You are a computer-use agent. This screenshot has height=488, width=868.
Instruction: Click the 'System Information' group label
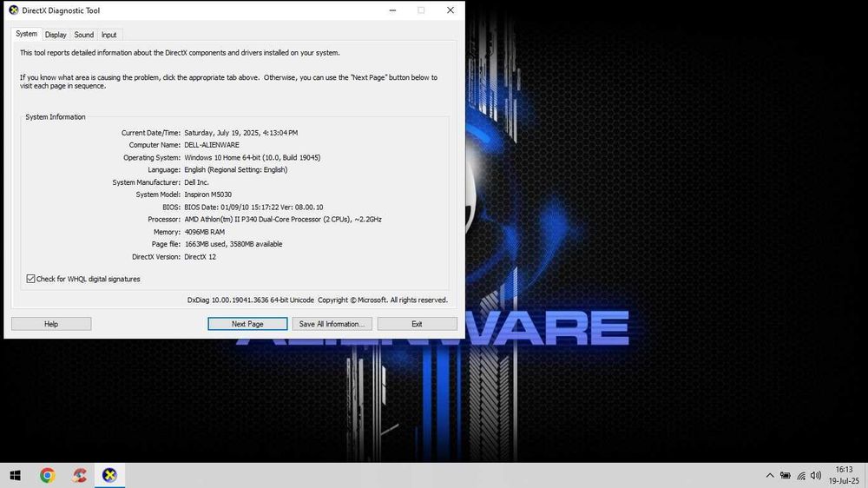[56, 117]
